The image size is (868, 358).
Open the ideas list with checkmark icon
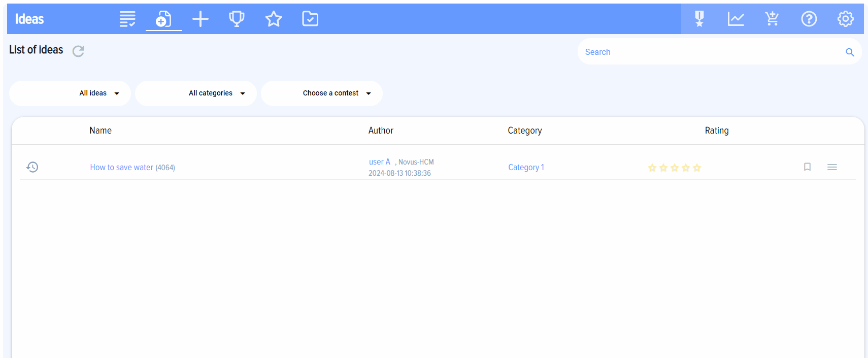point(127,19)
